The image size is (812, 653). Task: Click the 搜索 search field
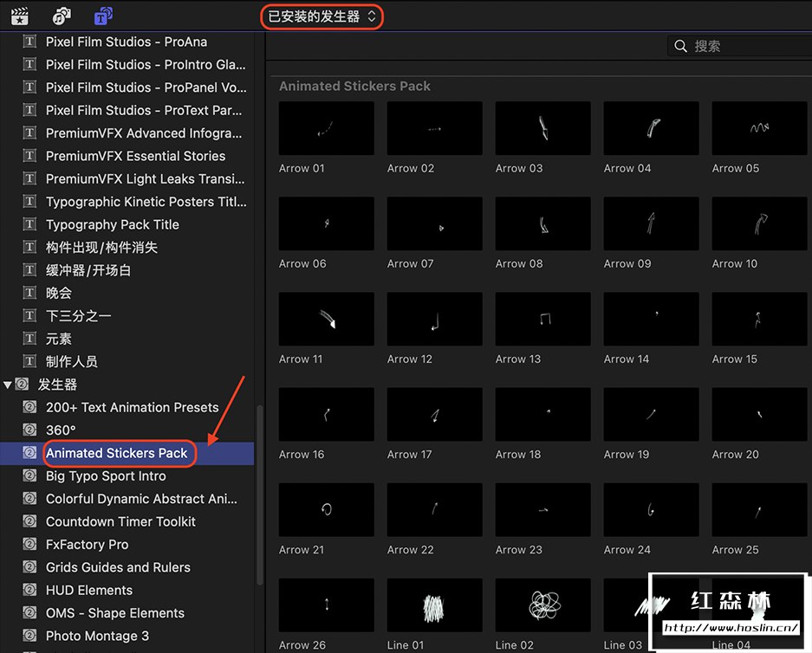tap(739, 46)
